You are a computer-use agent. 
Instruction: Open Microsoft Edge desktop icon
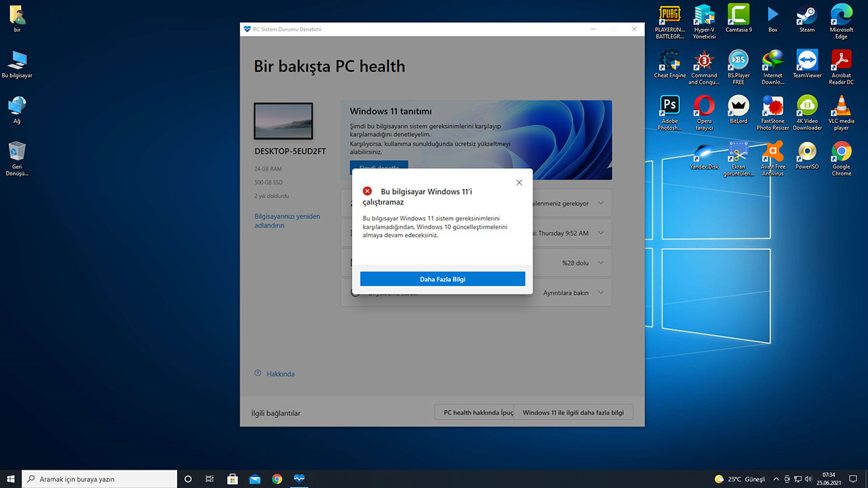pos(841,15)
